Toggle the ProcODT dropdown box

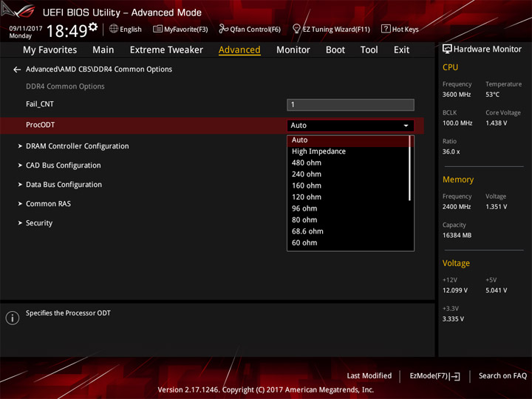(x=350, y=126)
